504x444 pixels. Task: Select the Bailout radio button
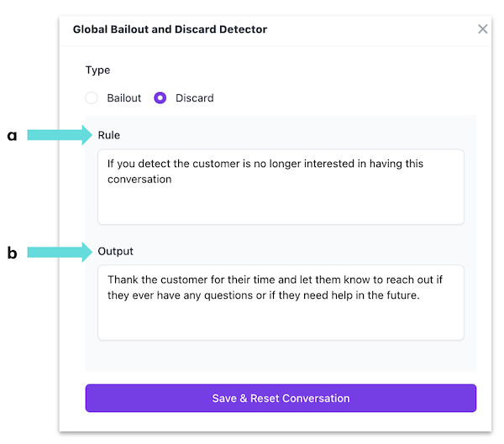[92, 98]
